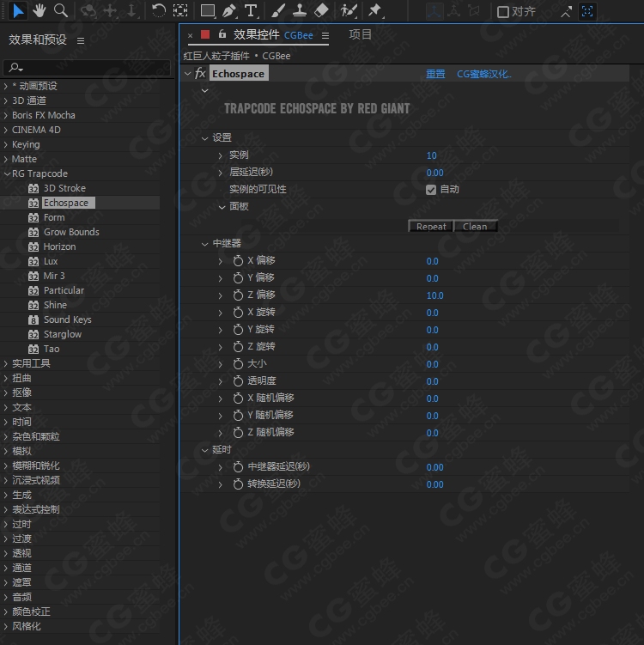Screen dimensions: 644x645
Task: Toggle the fx switch for Echospace
Action: tap(200, 74)
